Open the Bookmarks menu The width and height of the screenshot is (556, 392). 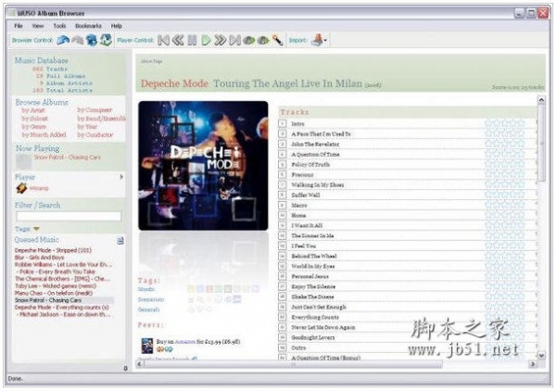pos(88,26)
